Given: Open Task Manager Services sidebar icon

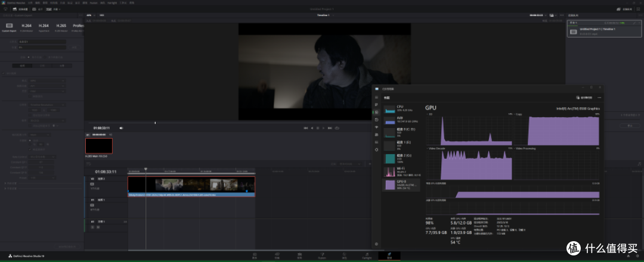Looking at the screenshot, I should (376, 149).
